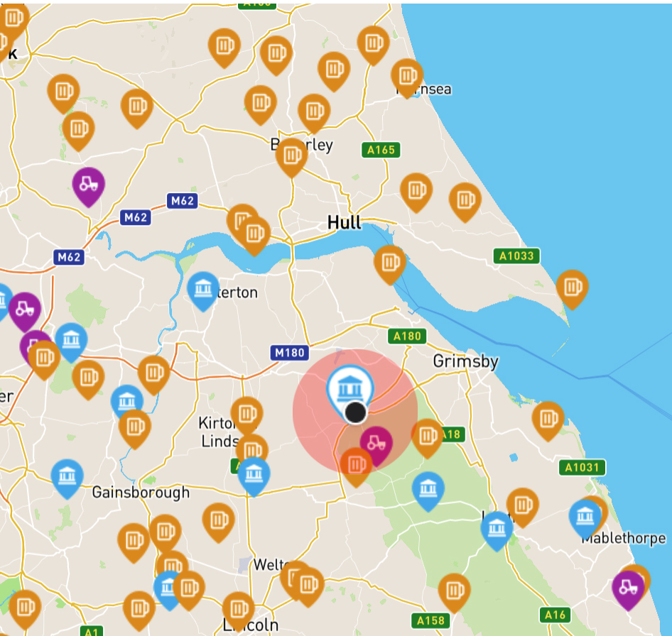Select the highlighted museum pin with black dot
This screenshot has width=672, height=636.
[349, 388]
